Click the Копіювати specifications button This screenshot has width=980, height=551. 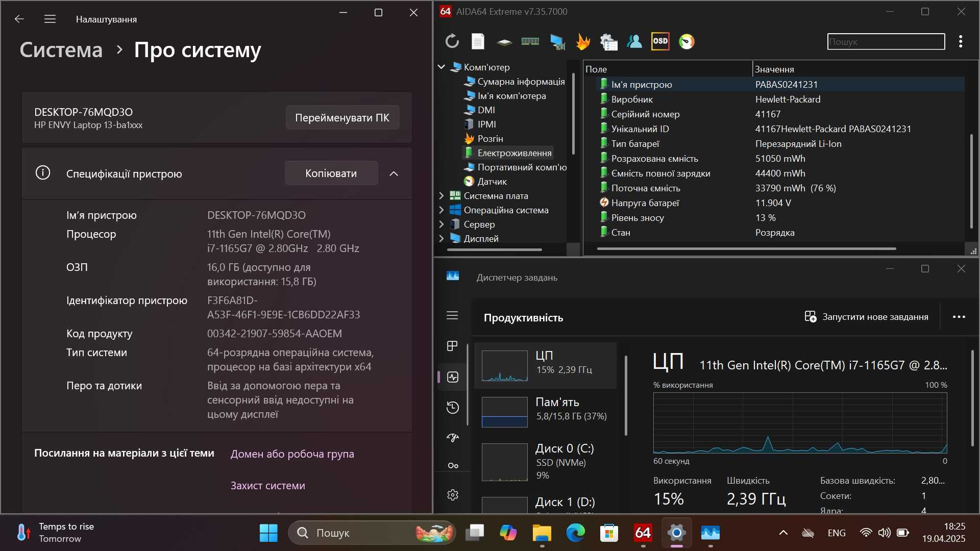(331, 173)
